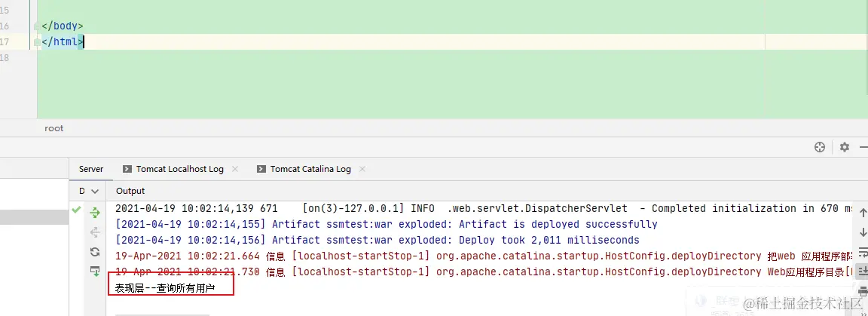This screenshot has height=316, width=868.
Task: Click the horizontal scrollbar under console output
Action: (x=162, y=314)
